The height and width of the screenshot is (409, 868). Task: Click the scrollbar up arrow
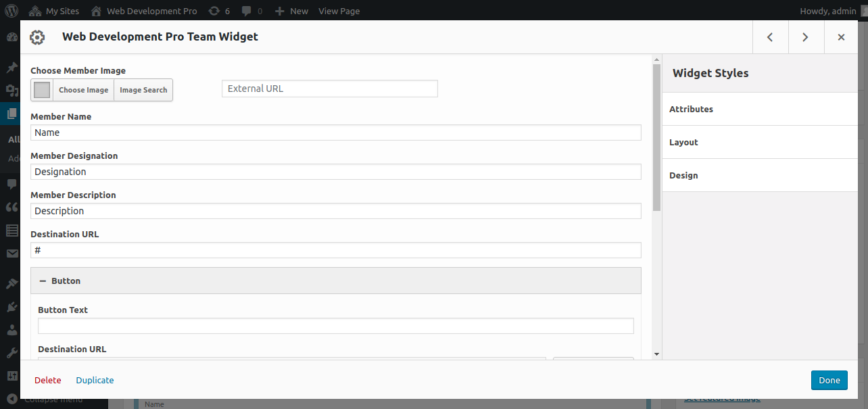click(656, 59)
